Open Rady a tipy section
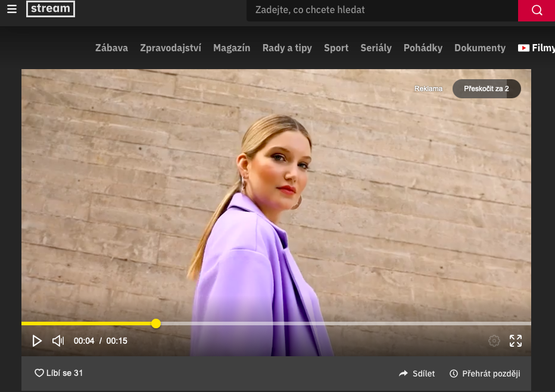The image size is (555, 392). [287, 48]
